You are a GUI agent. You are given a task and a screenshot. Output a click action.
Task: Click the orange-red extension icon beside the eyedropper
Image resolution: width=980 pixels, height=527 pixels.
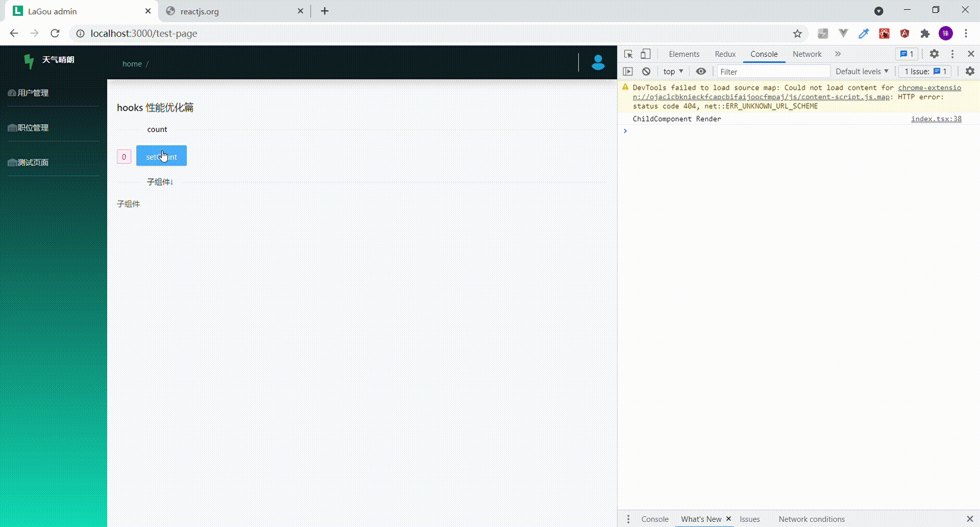884,34
